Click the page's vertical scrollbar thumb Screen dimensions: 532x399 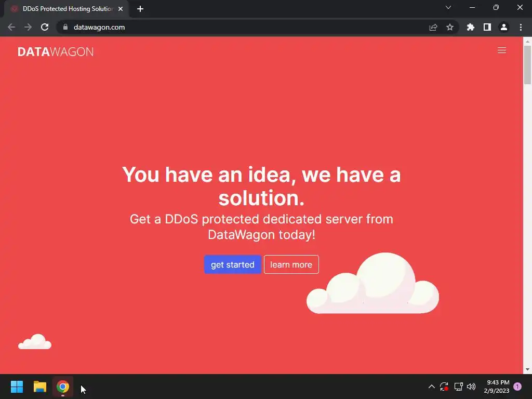pos(527,64)
